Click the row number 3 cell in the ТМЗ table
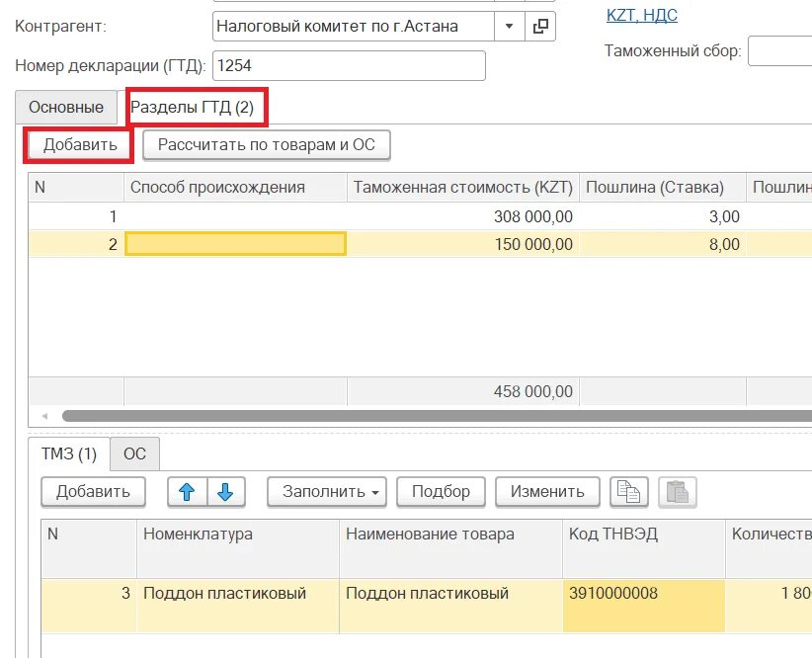The image size is (812, 658). [89, 607]
